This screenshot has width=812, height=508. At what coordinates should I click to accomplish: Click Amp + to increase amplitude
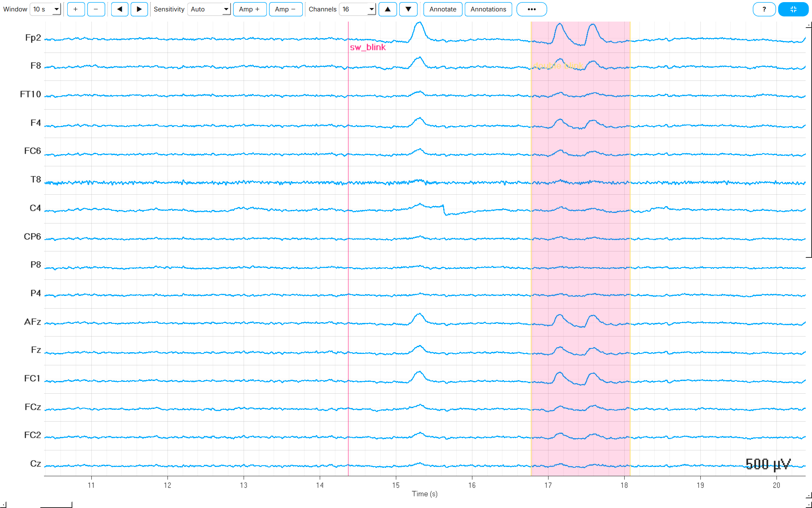click(250, 9)
